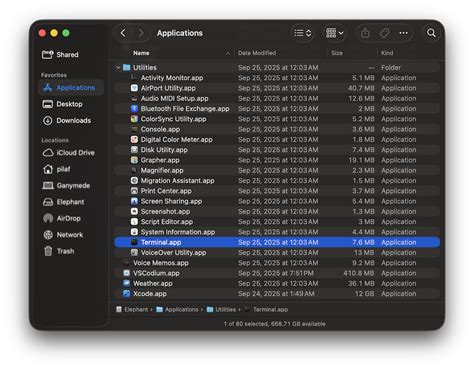Click the Print Center.app icon
Image resolution: width=474 pixels, height=369 pixels.
[134, 191]
